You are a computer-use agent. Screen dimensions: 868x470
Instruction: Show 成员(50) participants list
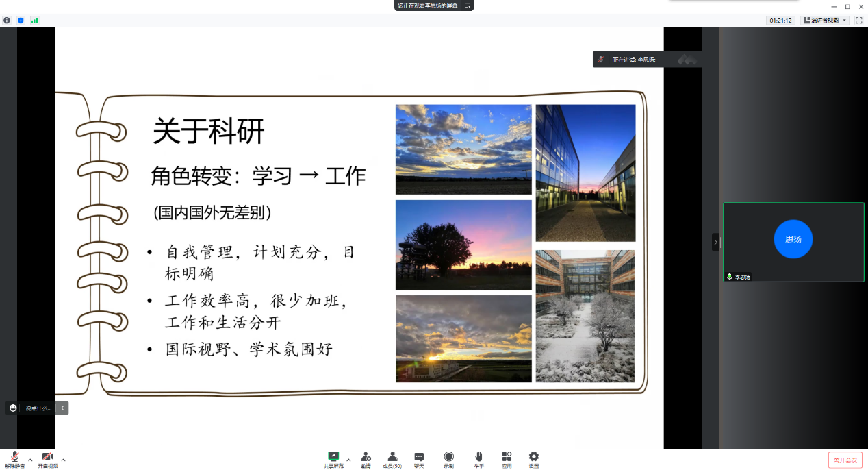point(392,459)
